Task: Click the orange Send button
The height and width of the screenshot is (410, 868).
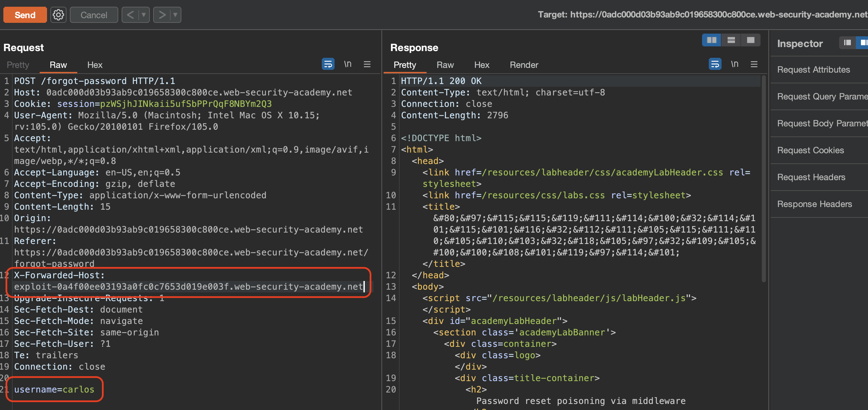Action: [25, 15]
